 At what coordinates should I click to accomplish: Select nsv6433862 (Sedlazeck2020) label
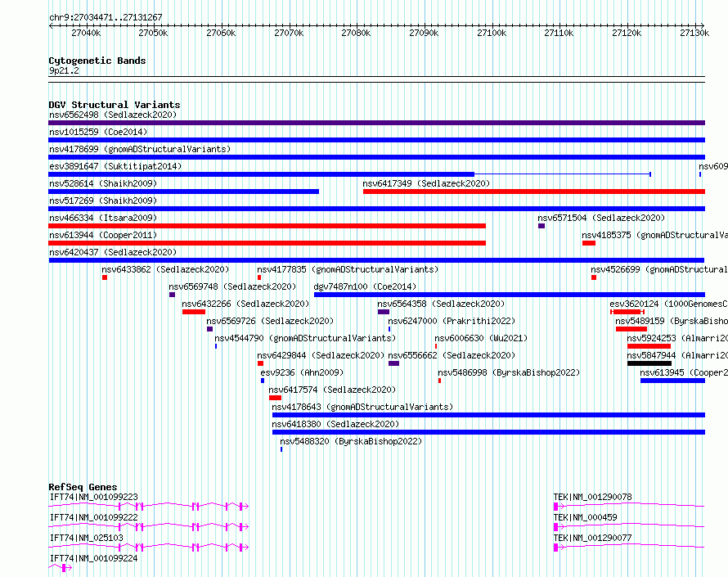click(x=165, y=269)
